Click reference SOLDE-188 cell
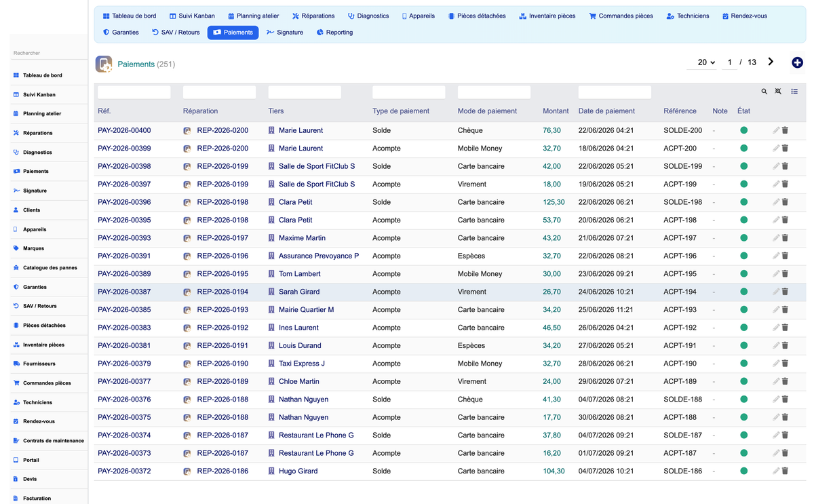This screenshot has width=814, height=504. click(x=682, y=400)
